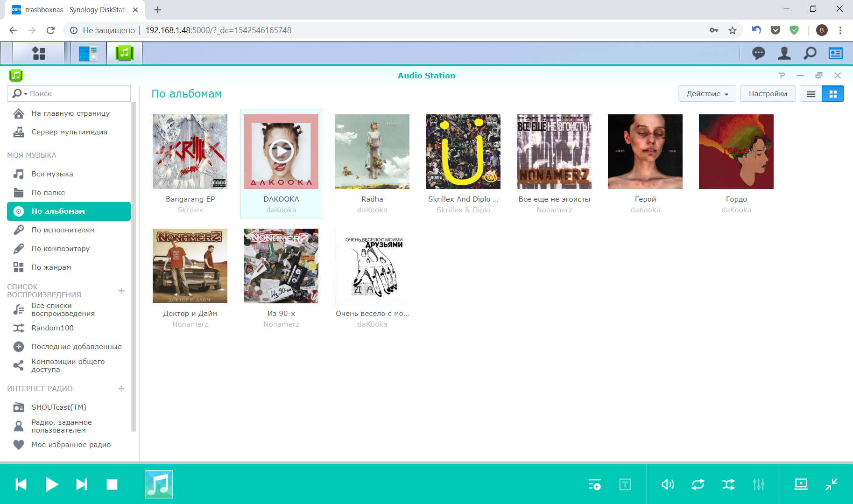Open the Доктор и Дайм album
Screen dimensions: 853x504
[x=190, y=266]
